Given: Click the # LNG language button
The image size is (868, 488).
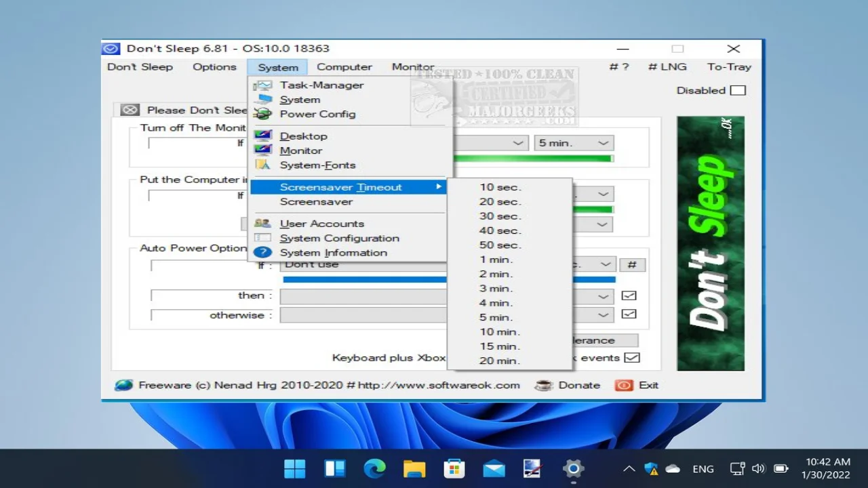Looking at the screenshot, I should point(667,66).
